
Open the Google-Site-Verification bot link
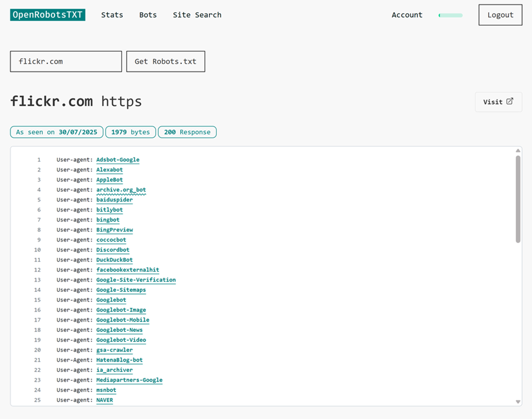(x=136, y=280)
